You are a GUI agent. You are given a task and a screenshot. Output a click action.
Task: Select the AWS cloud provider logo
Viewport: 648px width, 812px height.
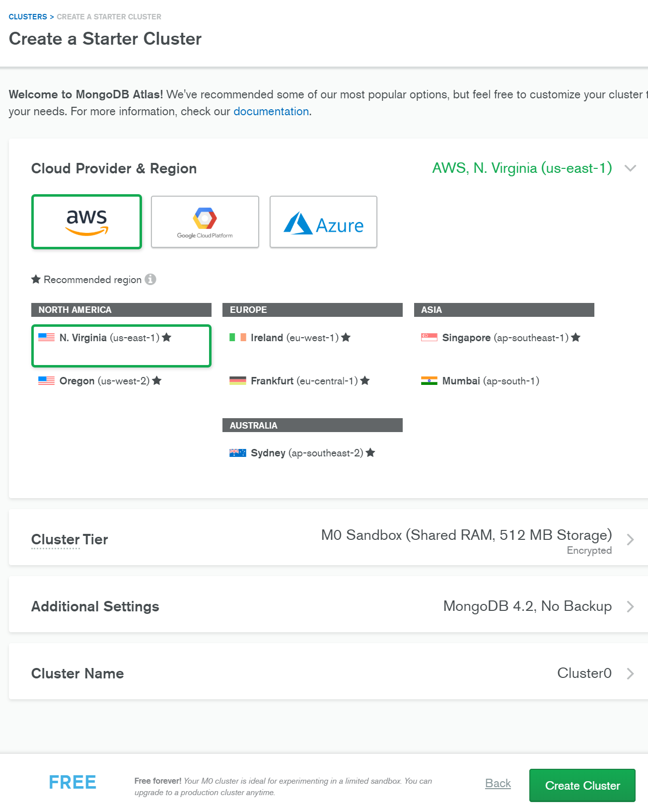tap(87, 221)
